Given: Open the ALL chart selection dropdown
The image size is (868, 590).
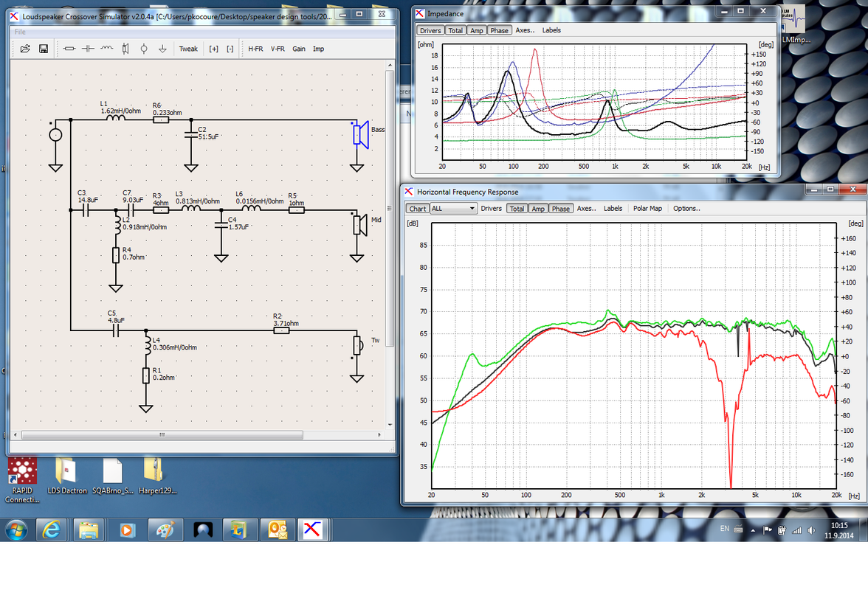Looking at the screenshot, I should 453,209.
